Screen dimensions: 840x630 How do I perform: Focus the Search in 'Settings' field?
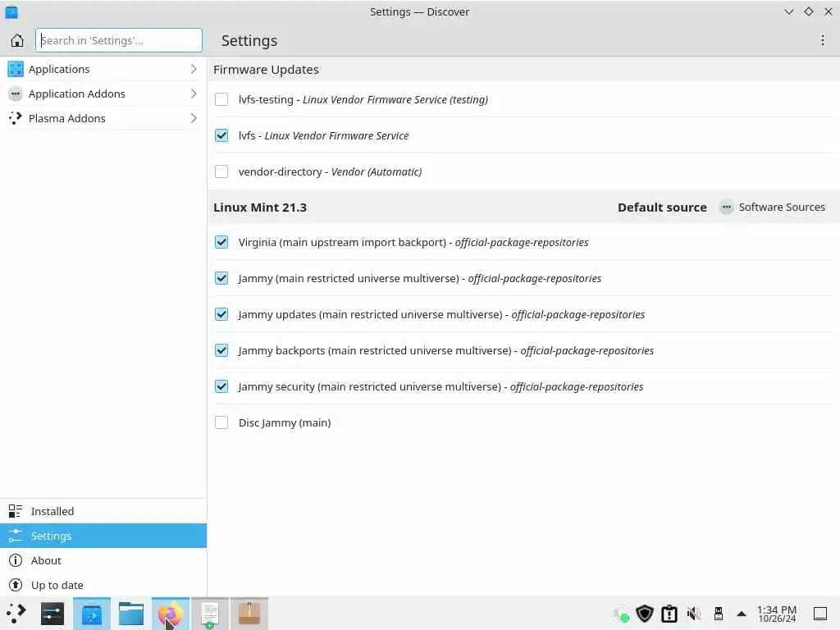coord(119,40)
